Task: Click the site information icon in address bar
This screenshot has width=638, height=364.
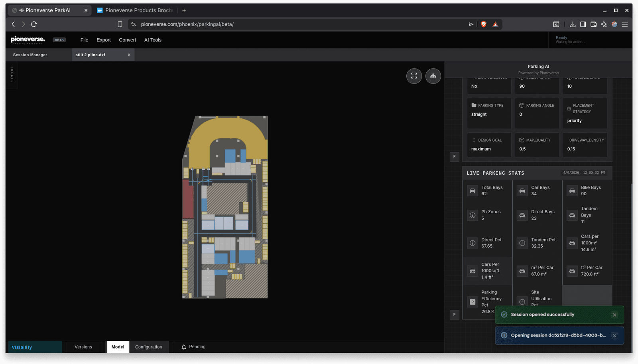Action: 134,24
